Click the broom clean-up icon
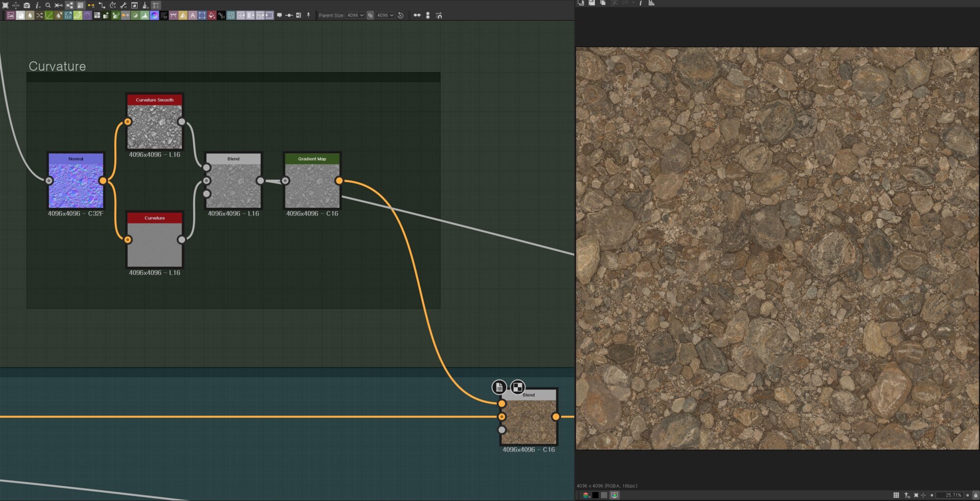Screen dimensions: 980x501 [x=145, y=5]
